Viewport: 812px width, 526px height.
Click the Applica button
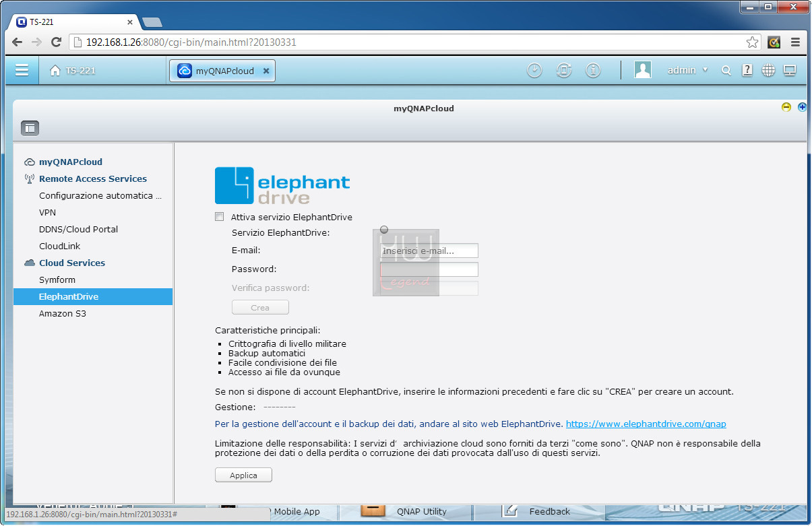(243, 475)
